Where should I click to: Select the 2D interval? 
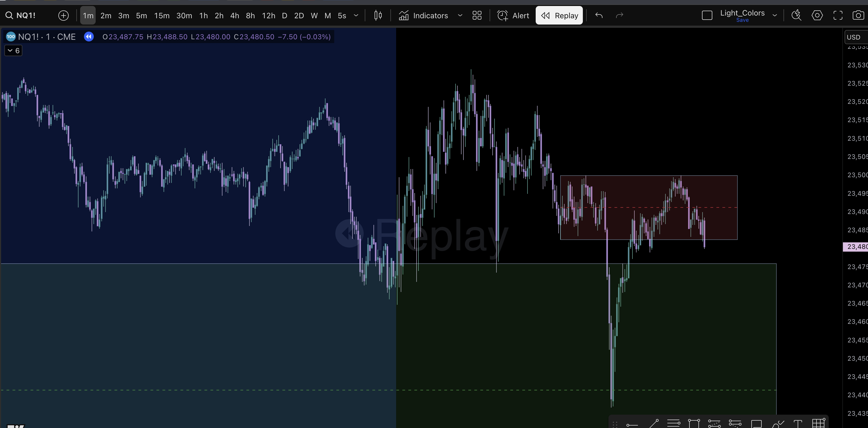coord(299,16)
